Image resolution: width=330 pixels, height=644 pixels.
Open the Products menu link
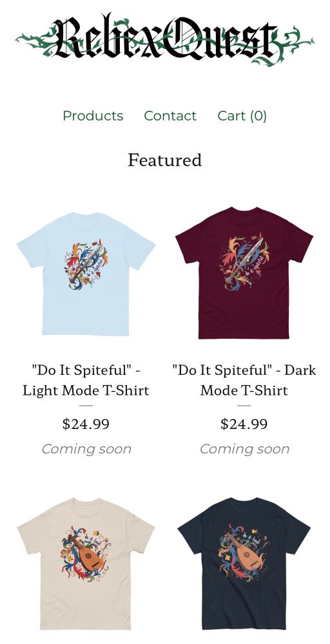93,116
